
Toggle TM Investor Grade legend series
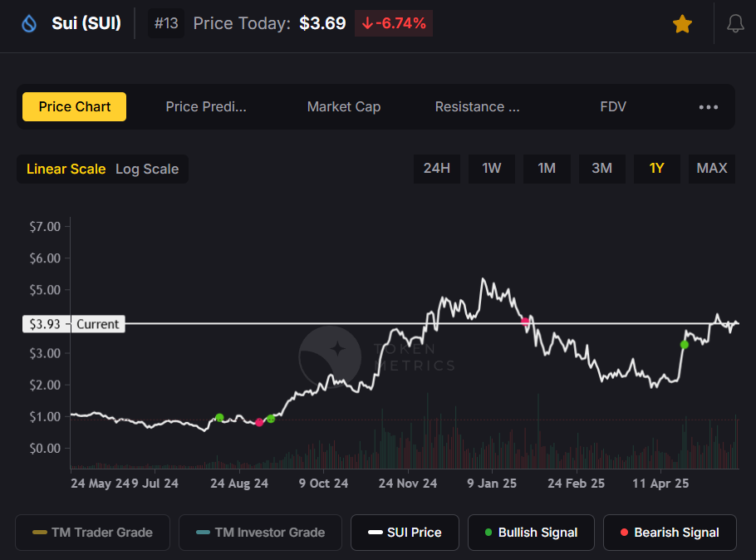pyautogui.click(x=260, y=533)
